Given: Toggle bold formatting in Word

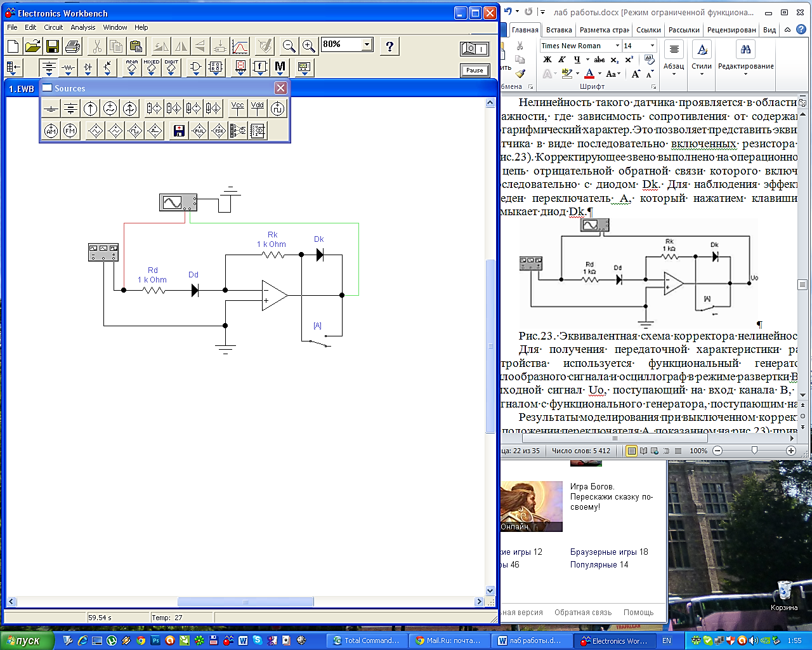Looking at the screenshot, I should pyautogui.click(x=547, y=60).
